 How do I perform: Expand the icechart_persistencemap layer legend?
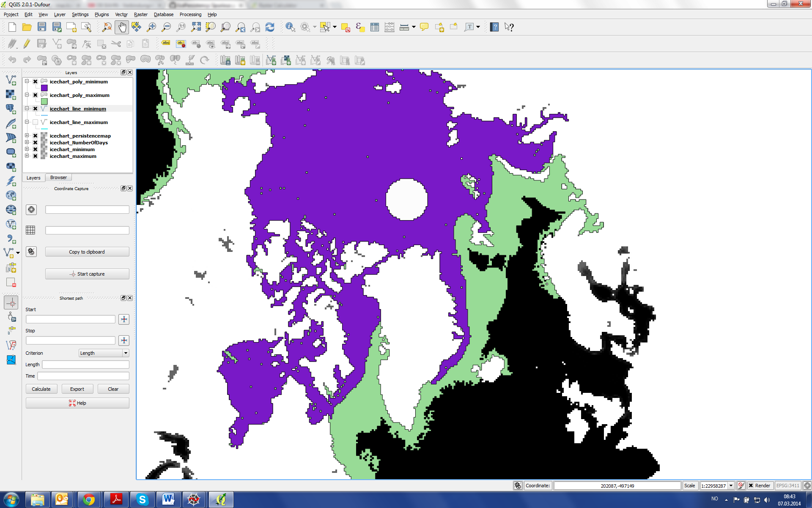27,135
